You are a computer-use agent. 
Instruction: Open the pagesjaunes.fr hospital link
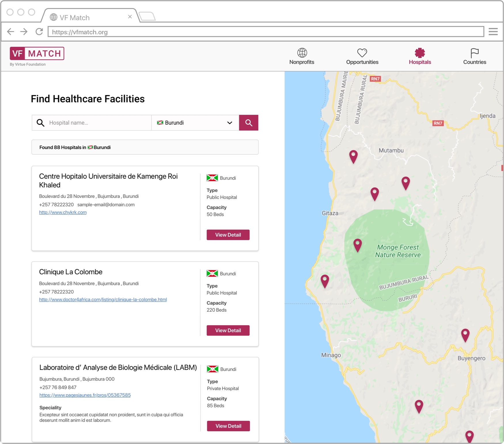[85, 395]
